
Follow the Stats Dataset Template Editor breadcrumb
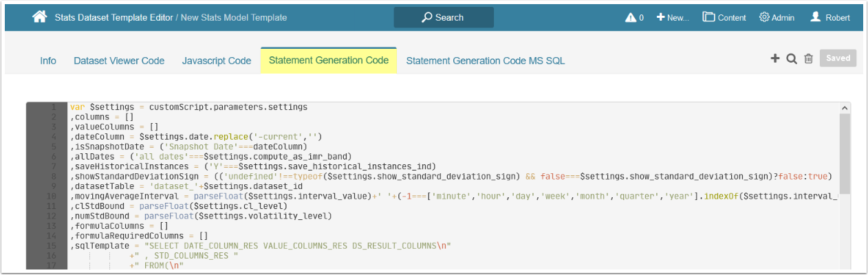(x=114, y=17)
